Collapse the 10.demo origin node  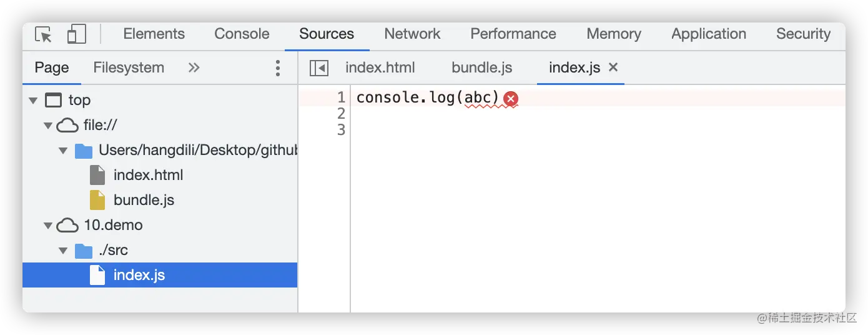(48, 226)
